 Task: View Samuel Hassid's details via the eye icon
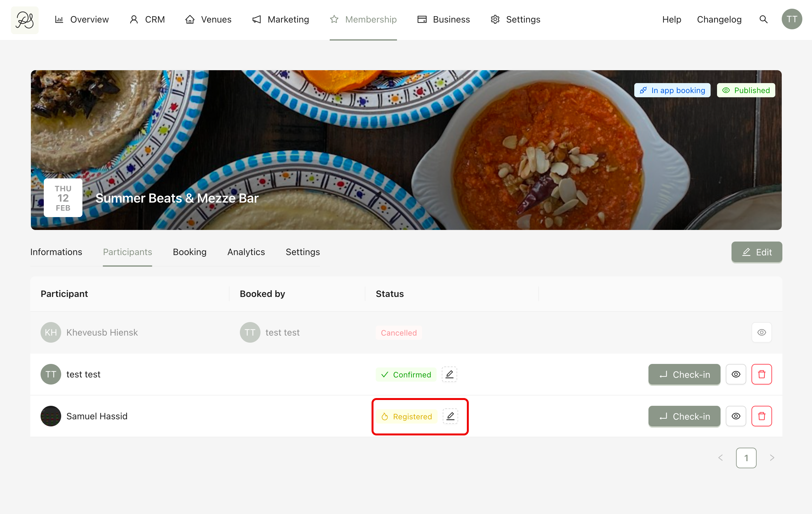coord(736,416)
